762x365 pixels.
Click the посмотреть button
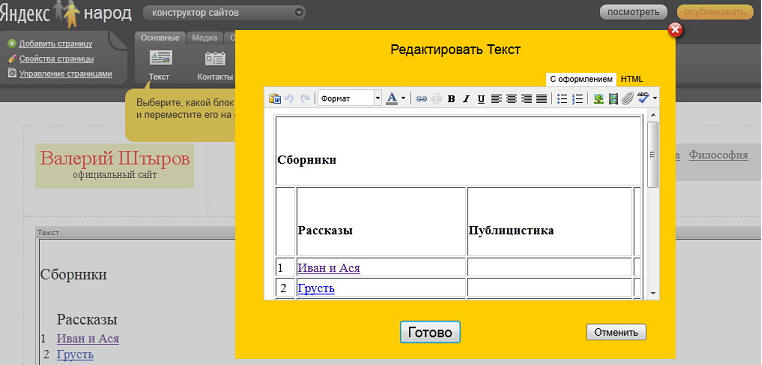tap(634, 12)
